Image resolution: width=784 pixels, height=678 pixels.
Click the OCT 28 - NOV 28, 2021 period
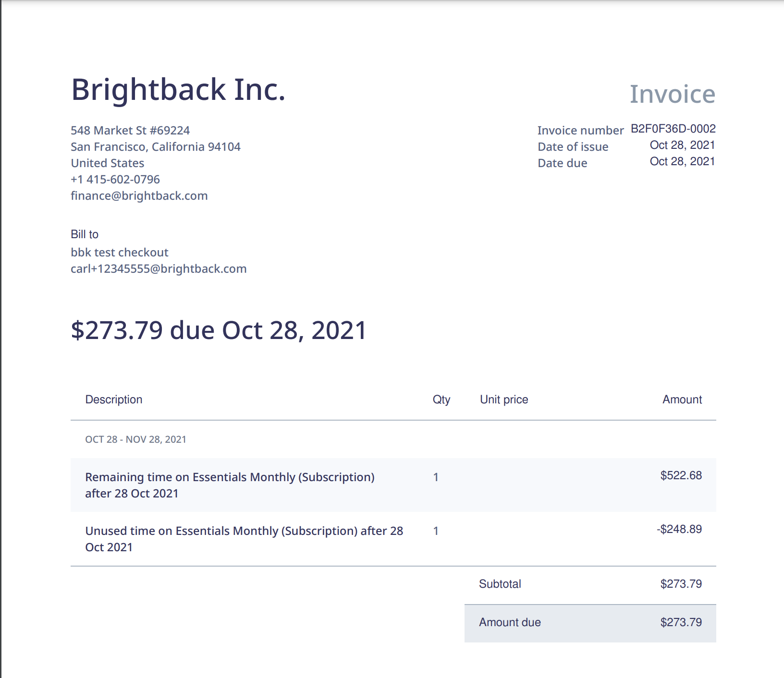click(135, 439)
